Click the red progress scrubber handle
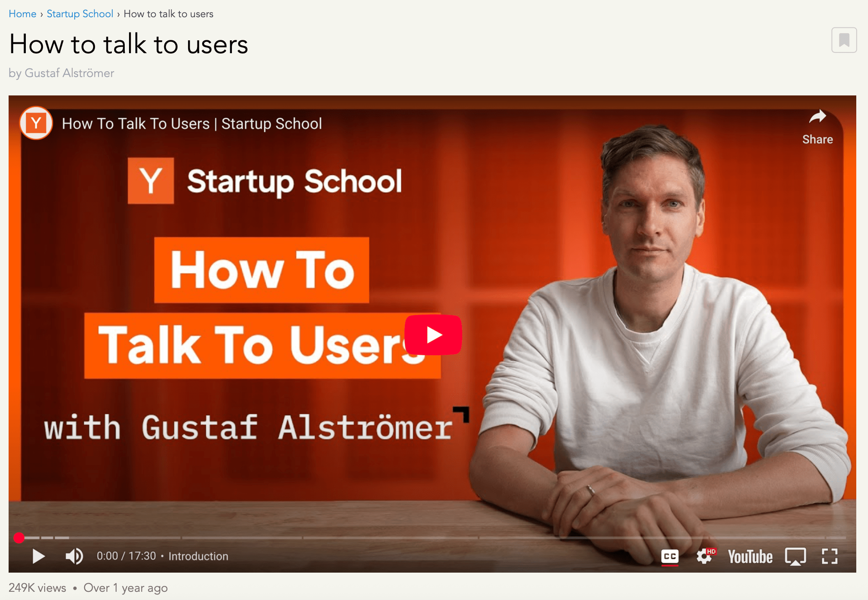The image size is (868, 600). (19, 538)
